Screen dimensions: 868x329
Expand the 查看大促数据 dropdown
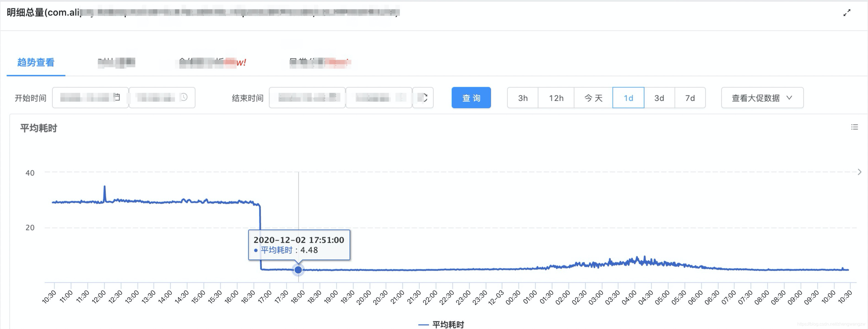tap(762, 98)
